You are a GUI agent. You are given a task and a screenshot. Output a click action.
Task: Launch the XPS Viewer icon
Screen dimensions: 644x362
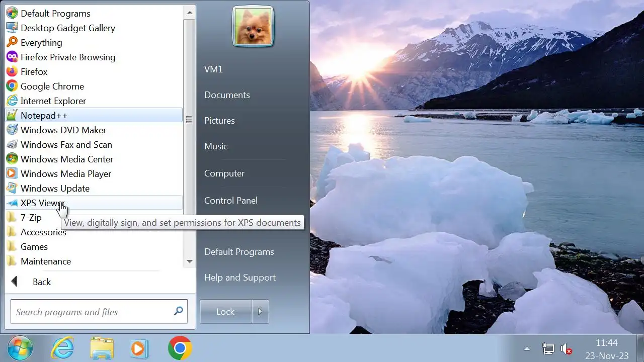(x=12, y=203)
